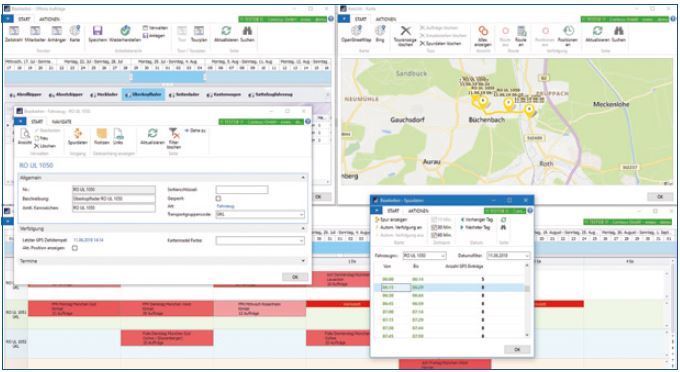680x372 pixels.
Task: Toggle the Gesperrt checkbox
Action: [218, 198]
